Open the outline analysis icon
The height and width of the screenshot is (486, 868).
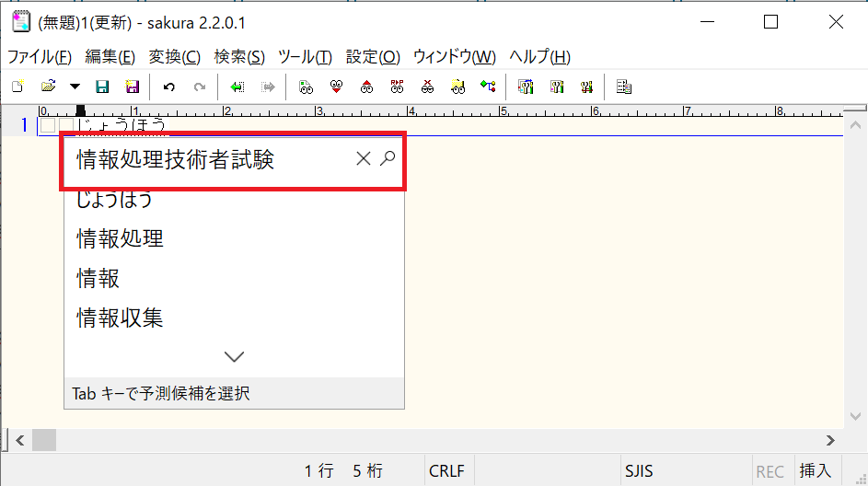(488, 87)
